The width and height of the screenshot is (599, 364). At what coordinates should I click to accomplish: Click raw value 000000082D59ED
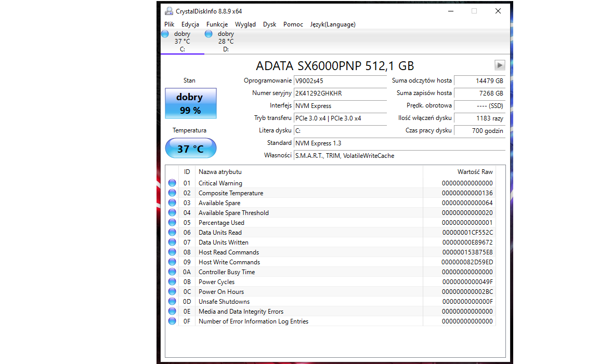(467, 262)
